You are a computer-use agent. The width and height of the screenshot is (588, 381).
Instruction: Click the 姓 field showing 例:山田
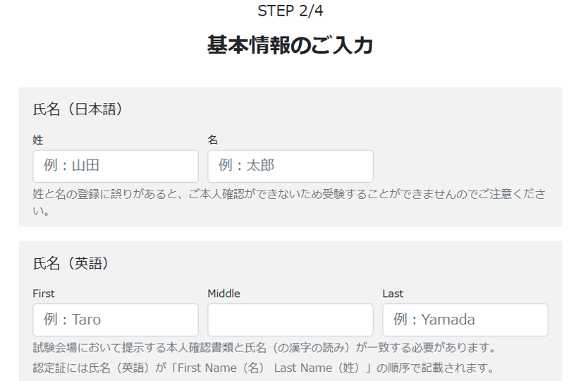coord(116,167)
